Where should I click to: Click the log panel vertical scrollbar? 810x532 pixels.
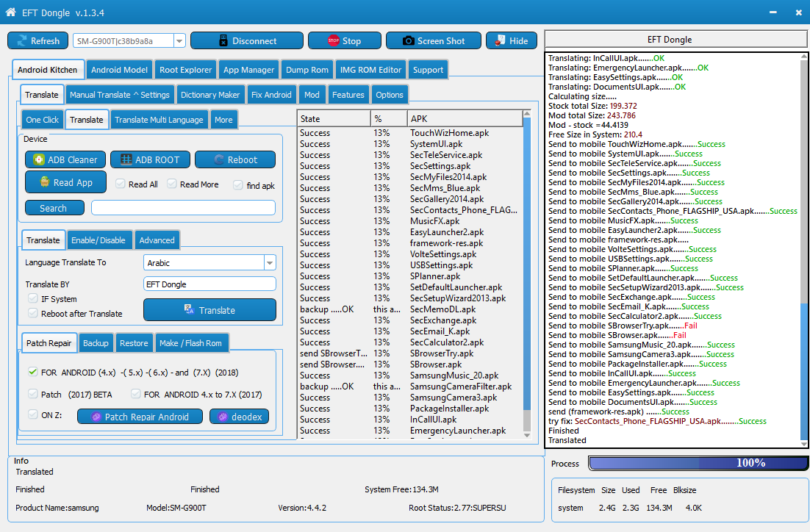[x=804, y=249]
